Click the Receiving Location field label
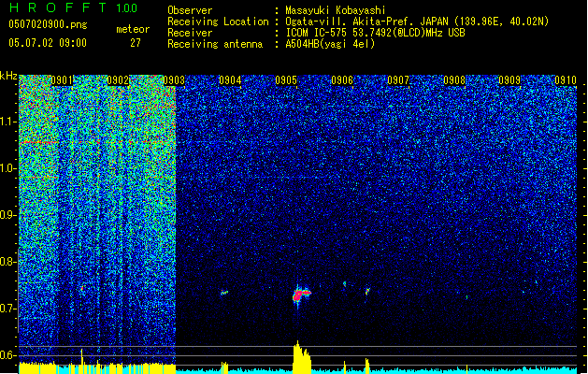 (218, 22)
